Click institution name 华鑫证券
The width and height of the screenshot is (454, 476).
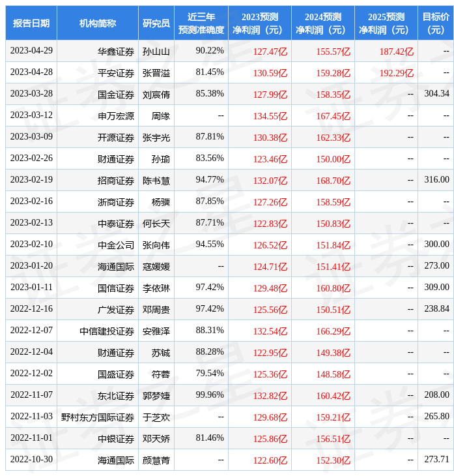(x=116, y=52)
